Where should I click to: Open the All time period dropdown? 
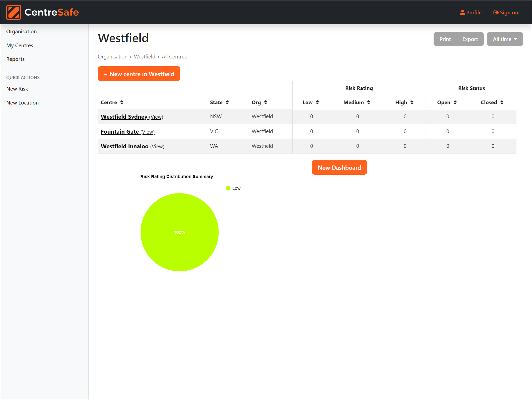(505, 39)
